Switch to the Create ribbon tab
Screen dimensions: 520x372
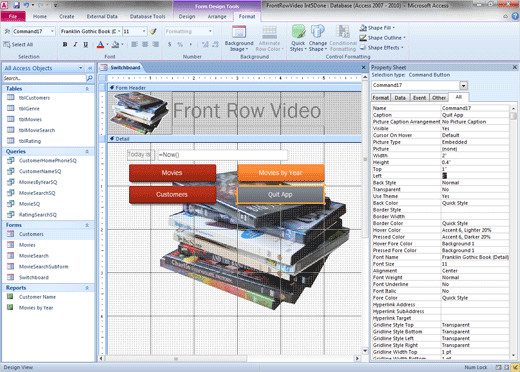(67, 16)
